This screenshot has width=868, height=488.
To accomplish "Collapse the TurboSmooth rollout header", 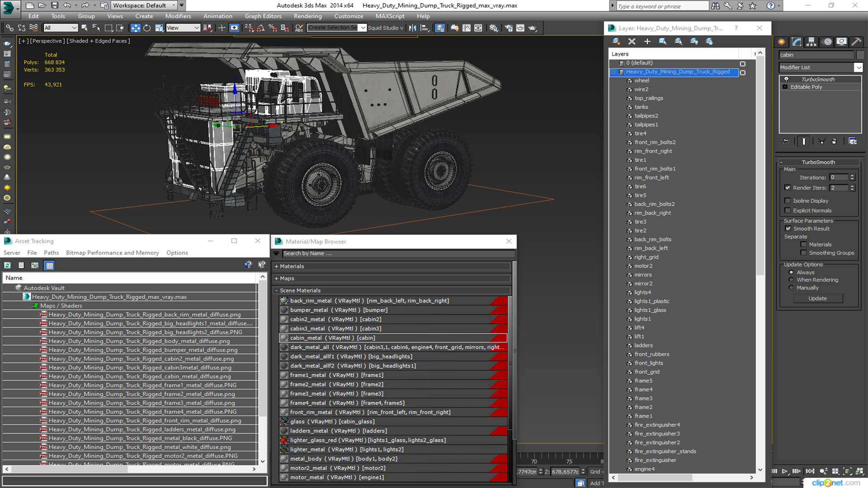I will pyautogui.click(x=818, y=162).
